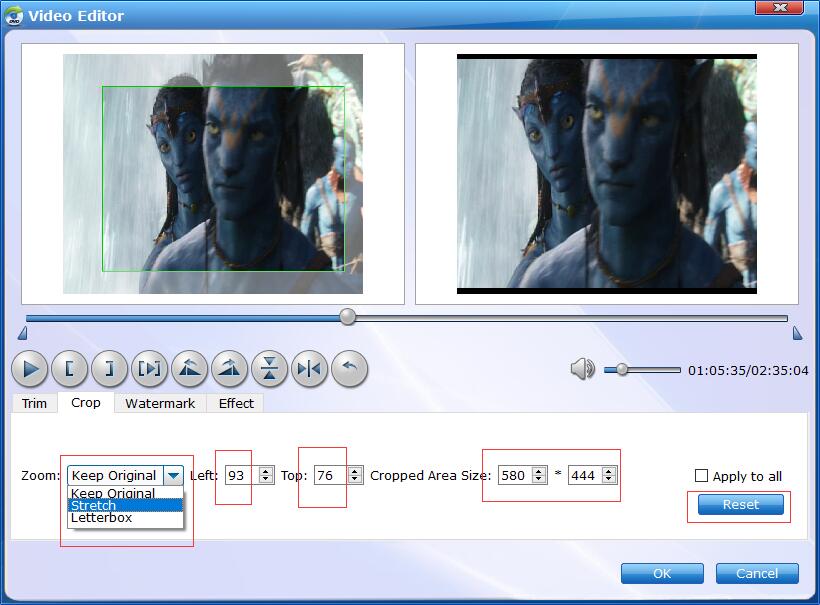The width and height of the screenshot is (820, 605).
Task: Click the undo arrow icon
Action: (x=349, y=369)
